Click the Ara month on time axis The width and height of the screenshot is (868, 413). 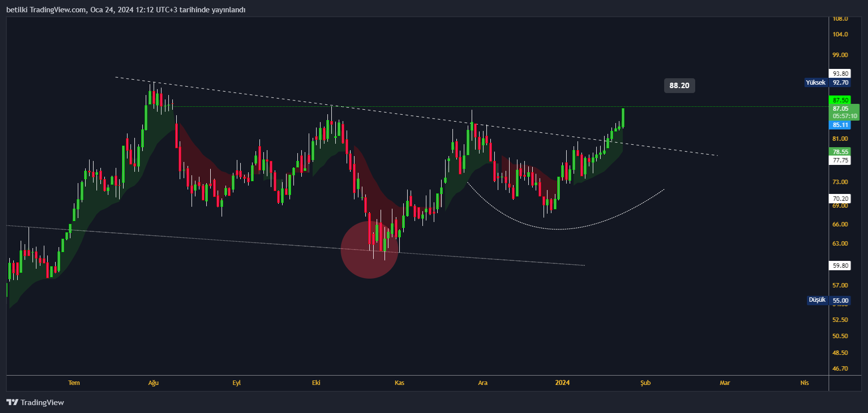point(483,383)
